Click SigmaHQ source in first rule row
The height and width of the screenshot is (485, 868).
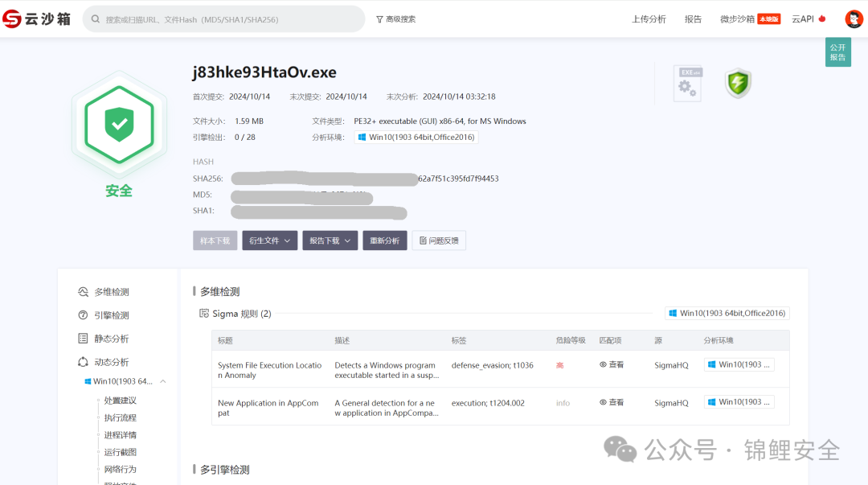coord(671,365)
